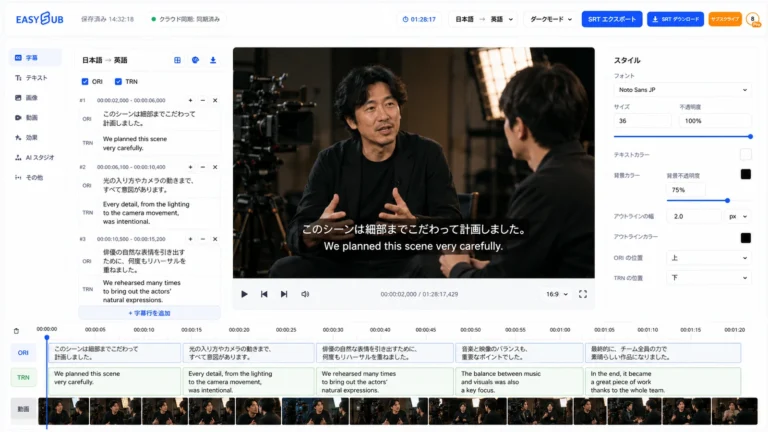Click the plus icon on subtitle #3
Screen dimensions: 768x432
pyautogui.click(x=191, y=239)
